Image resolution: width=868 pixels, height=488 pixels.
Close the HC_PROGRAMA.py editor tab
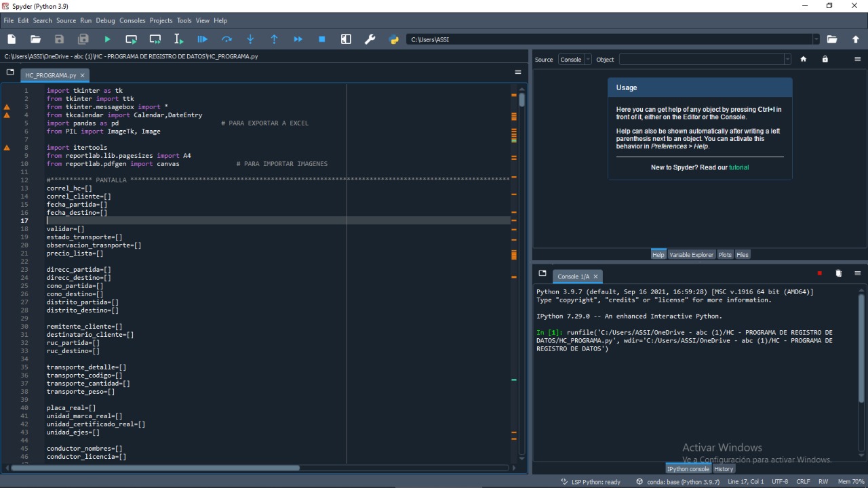(x=83, y=75)
